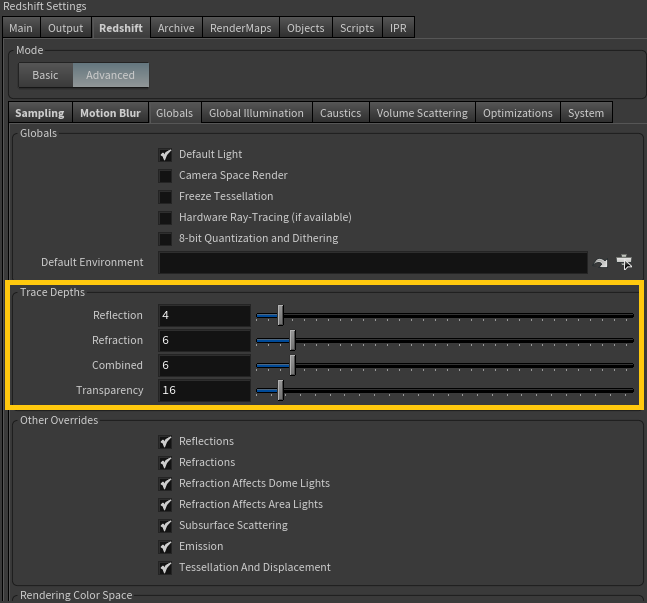Toggle Refraction Affects Dome Lights

[166, 484]
